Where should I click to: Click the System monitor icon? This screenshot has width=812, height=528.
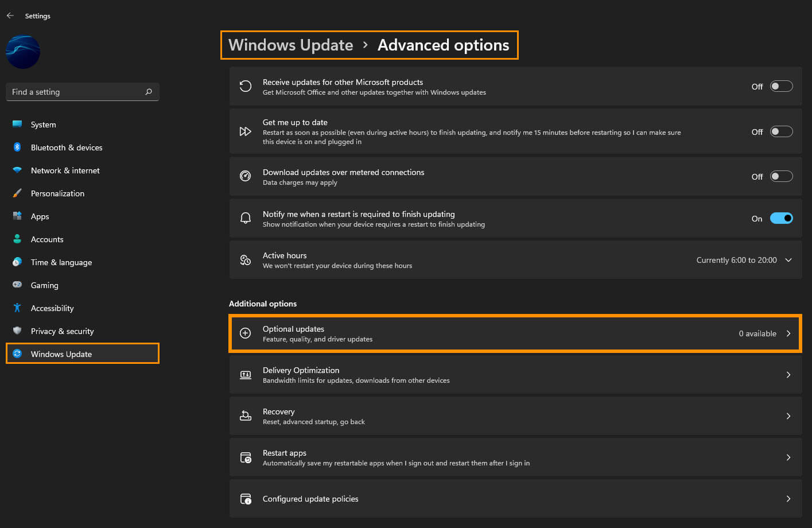click(x=17, y=124)
